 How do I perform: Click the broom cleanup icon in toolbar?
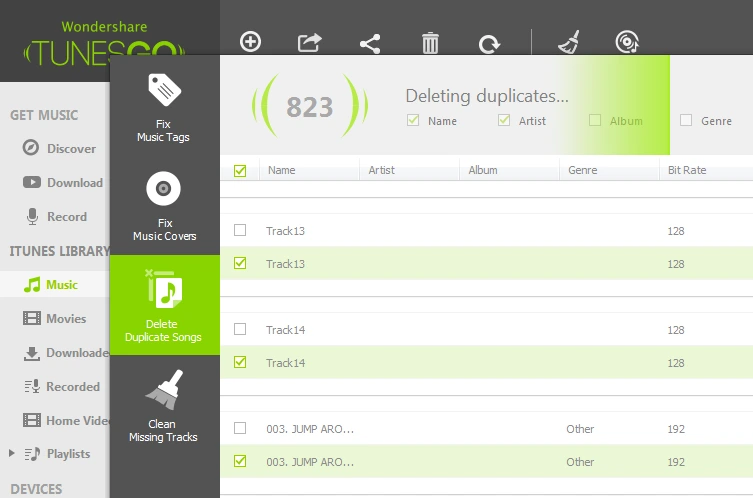(570, 42)
